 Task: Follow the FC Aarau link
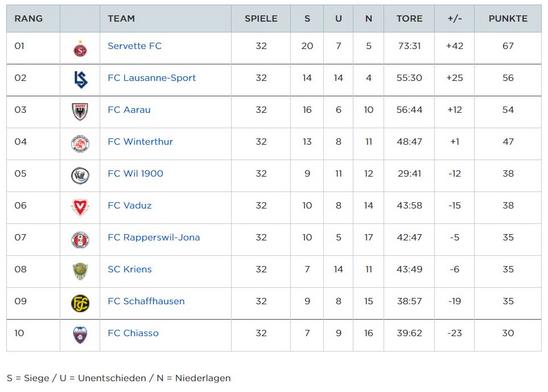129,110
